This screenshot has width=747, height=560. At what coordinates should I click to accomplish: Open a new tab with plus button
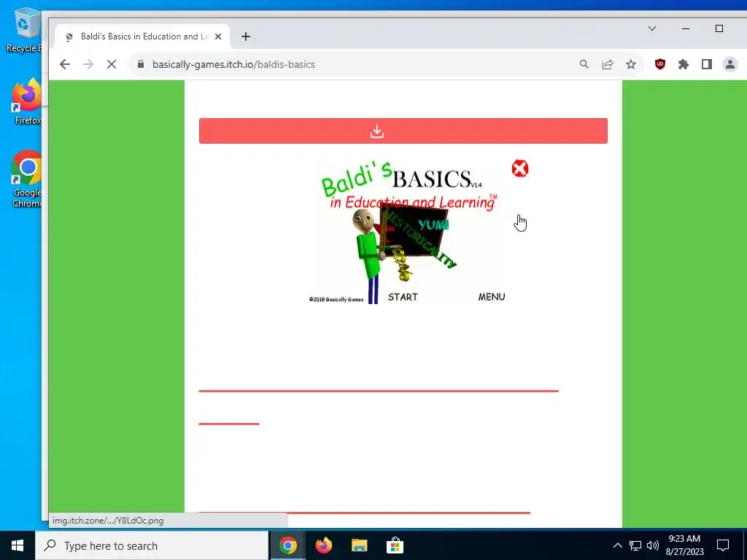(x=246, y=36)
